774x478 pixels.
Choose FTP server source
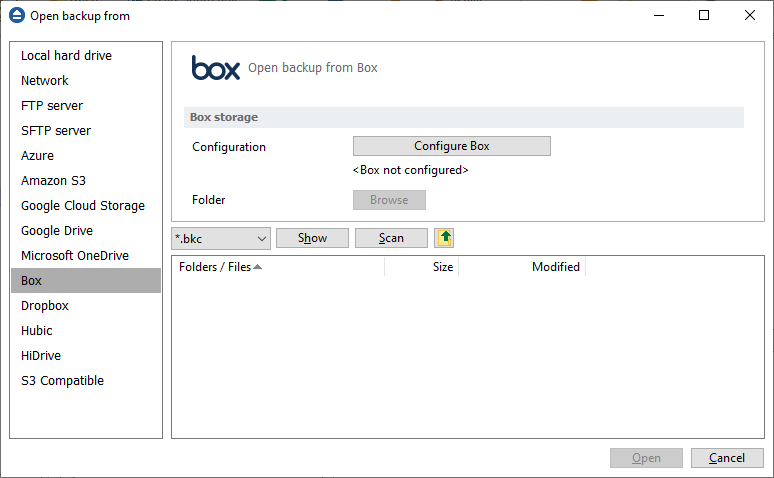[85, 106]
